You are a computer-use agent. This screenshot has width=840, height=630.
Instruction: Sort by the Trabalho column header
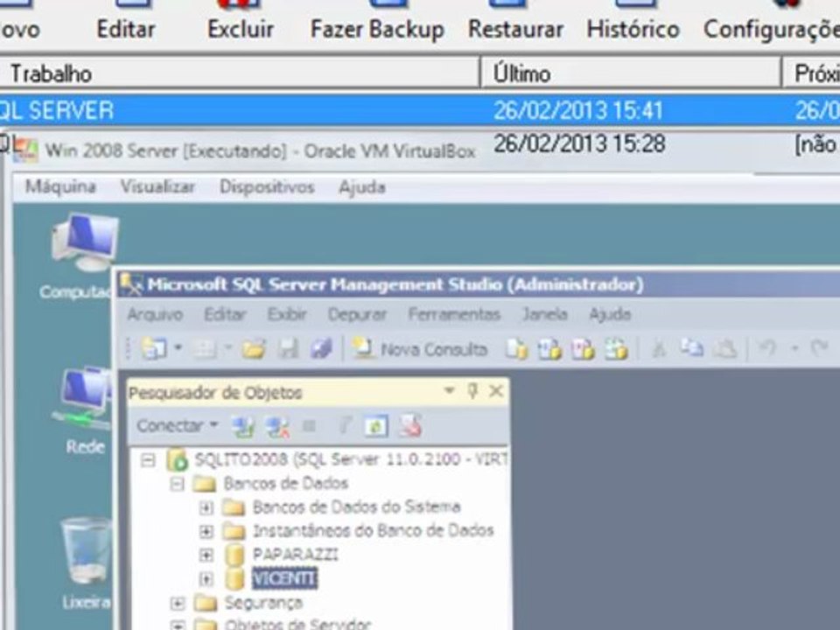tap(238, 73)
